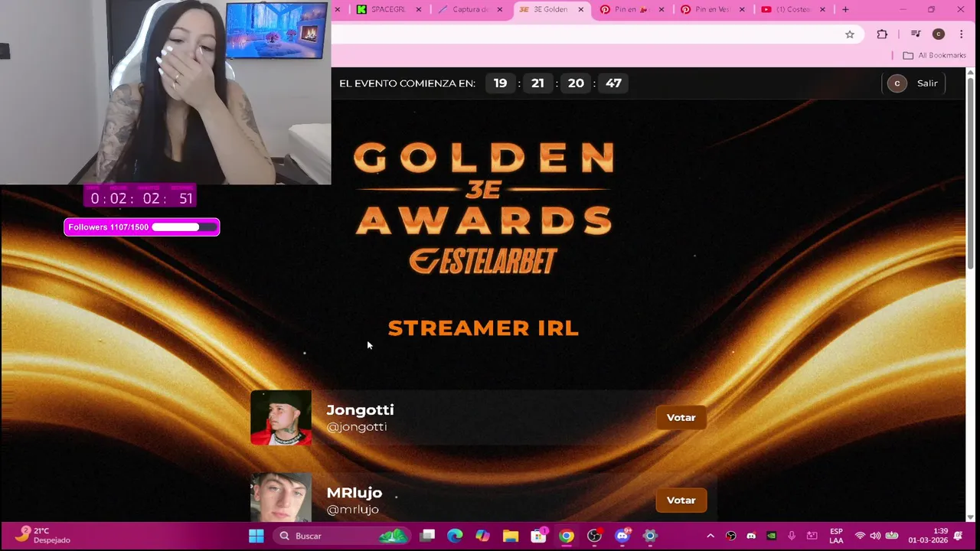Close the Captura de tab

point(500,9)
